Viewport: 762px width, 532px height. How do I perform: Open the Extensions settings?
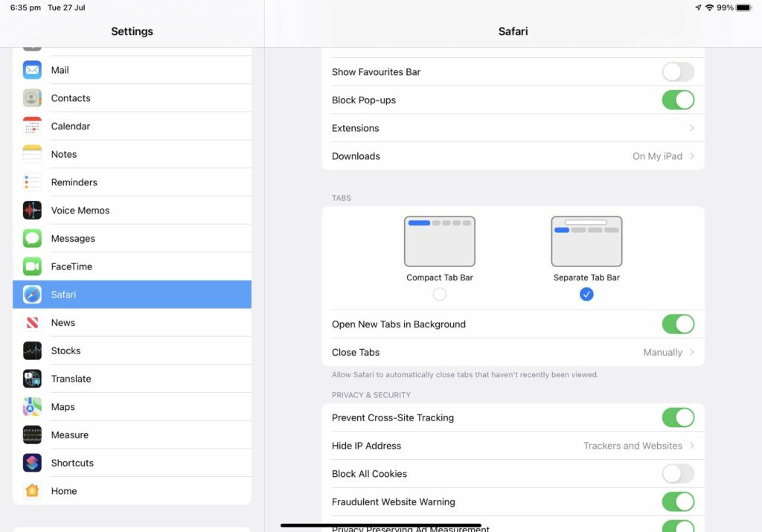[513, 128]
